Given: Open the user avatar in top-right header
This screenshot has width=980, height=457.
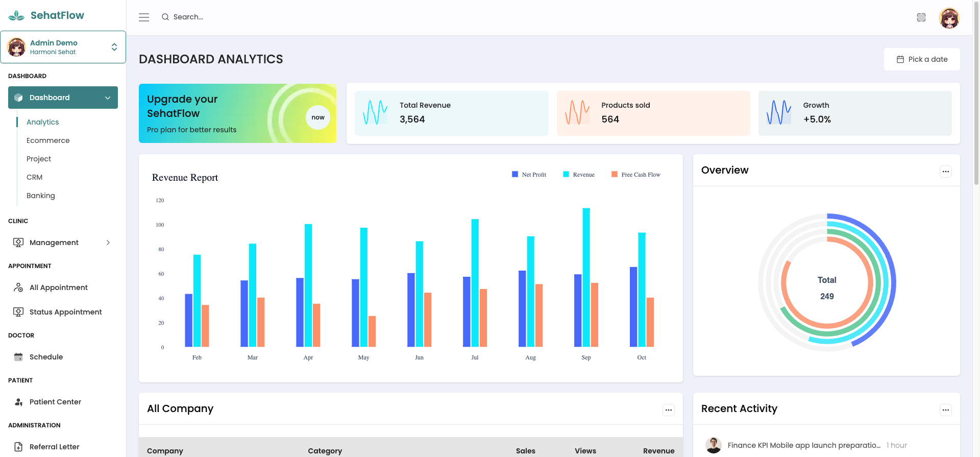Looking at the screenshot, I should pos(949,18).
